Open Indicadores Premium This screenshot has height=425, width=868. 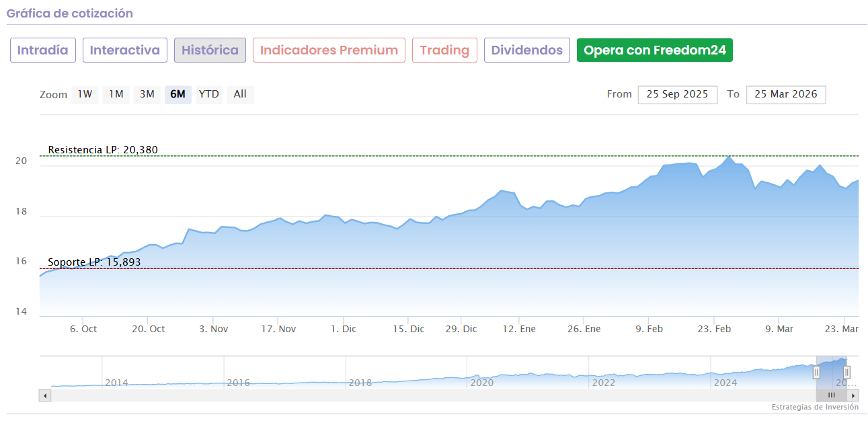(329, 50)
